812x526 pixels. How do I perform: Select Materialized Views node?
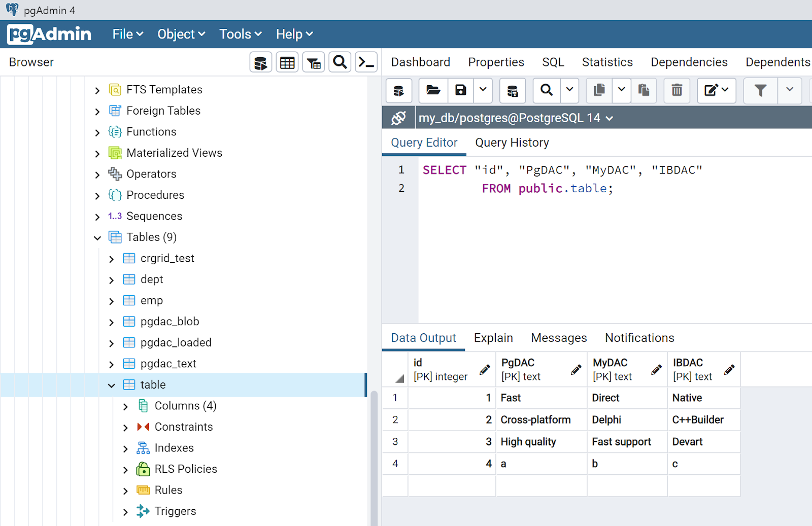[174, 153]
